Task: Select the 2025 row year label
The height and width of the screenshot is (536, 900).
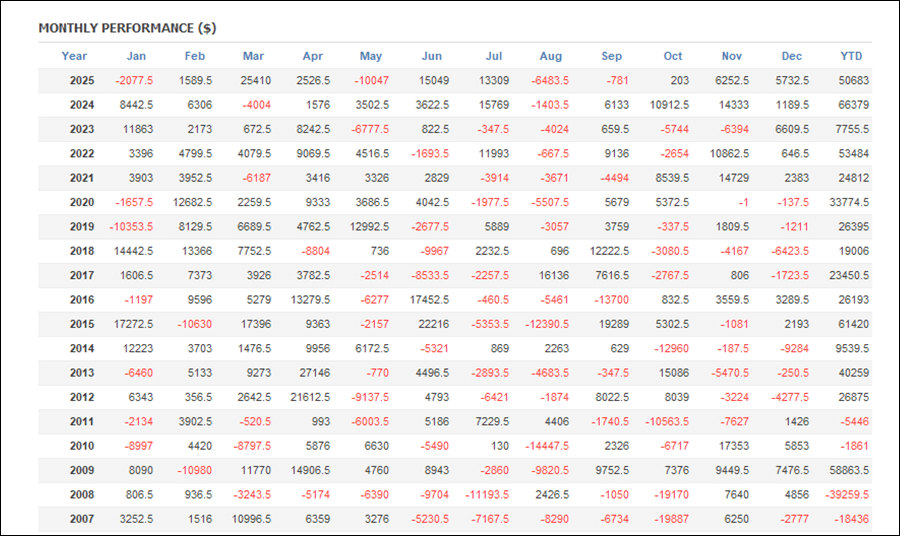Action: click(82, 80)
